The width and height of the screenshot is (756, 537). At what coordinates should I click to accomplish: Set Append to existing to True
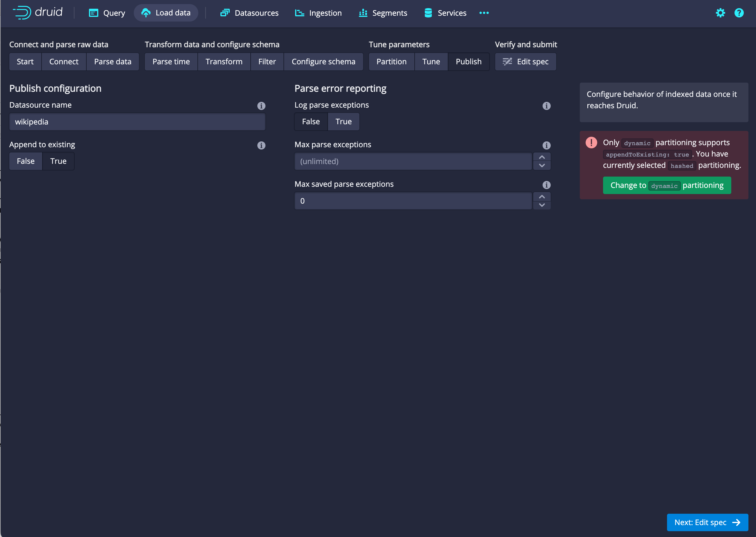tap(58, 161)
